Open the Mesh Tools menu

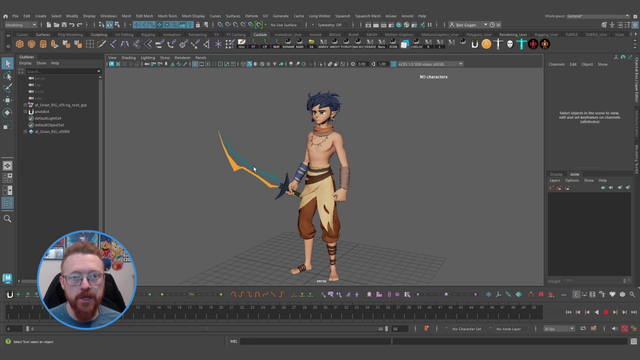167,16
